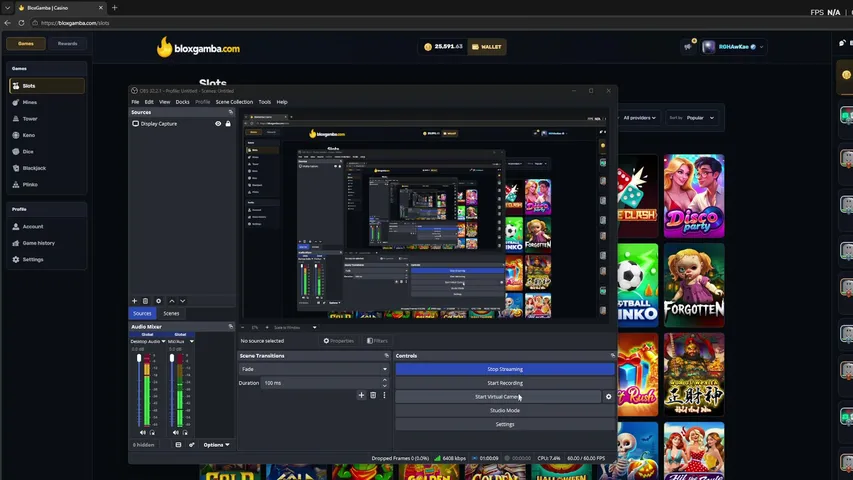
Task: Undock the Scene Transitions panel
Action: 387,355
